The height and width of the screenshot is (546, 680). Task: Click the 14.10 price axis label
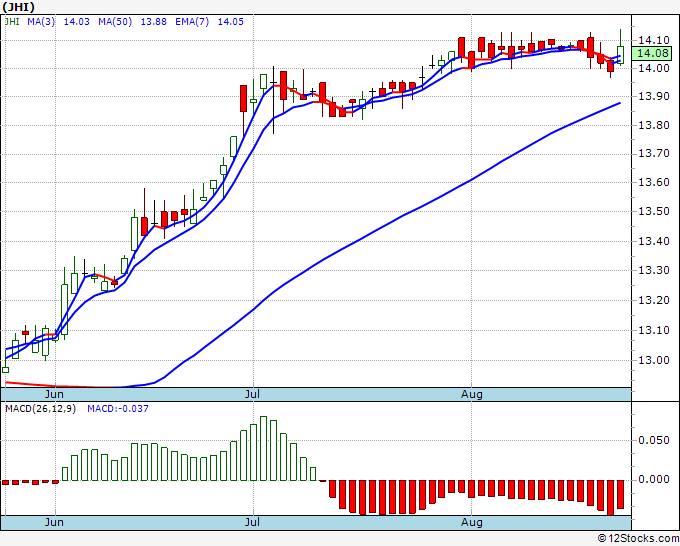654,40
